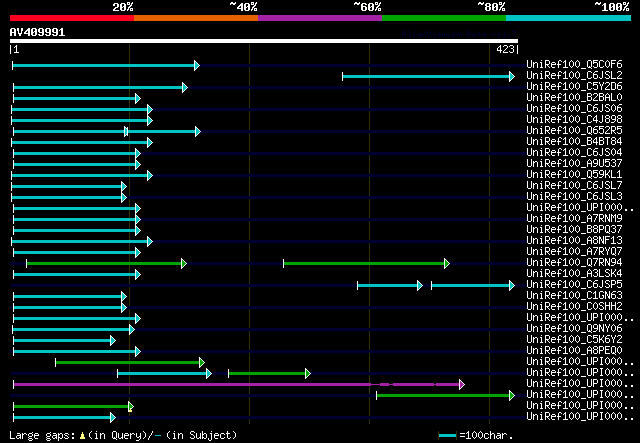The image size is (640, 443).
Task: Select the UniRef100_A8PEQ0 label
Action: click(x=574, y=351)
